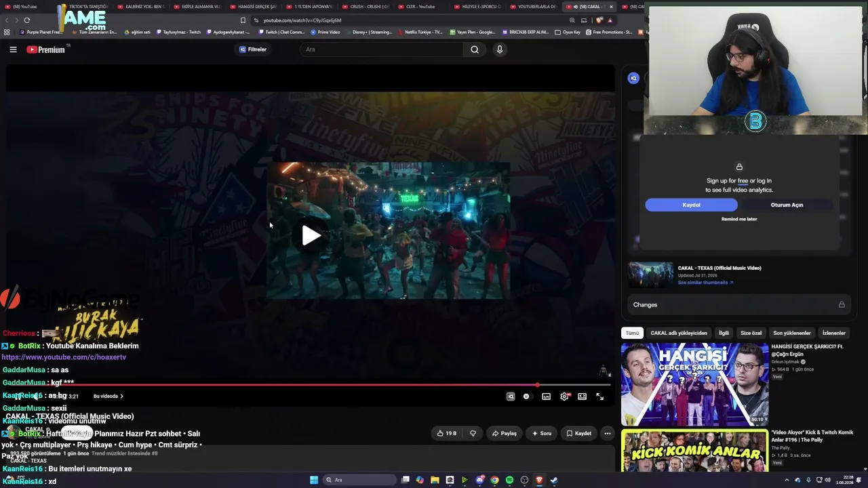The image size is (868, 488).
Task: Open the YouTube hamburger guide menu
Action: [x=13, y=49]
